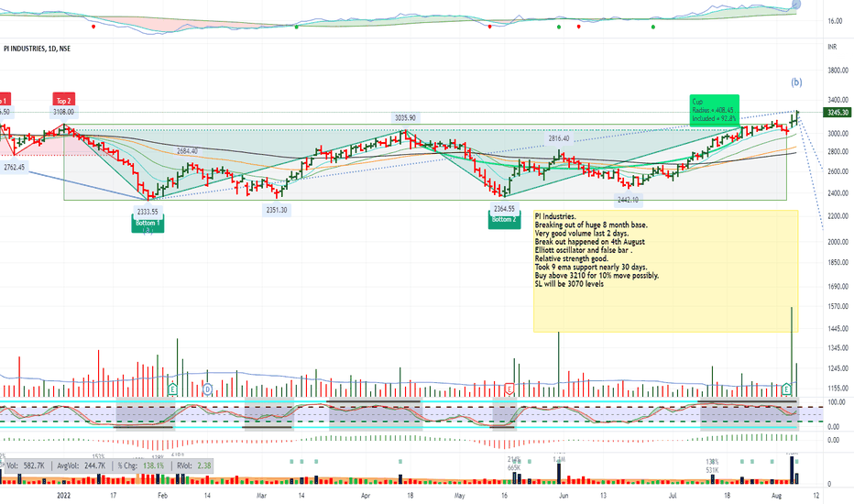Click the PI INDUSTRIES, 1D, NSE symbol title
854x504 pixels.
click(x=37, y=49)
